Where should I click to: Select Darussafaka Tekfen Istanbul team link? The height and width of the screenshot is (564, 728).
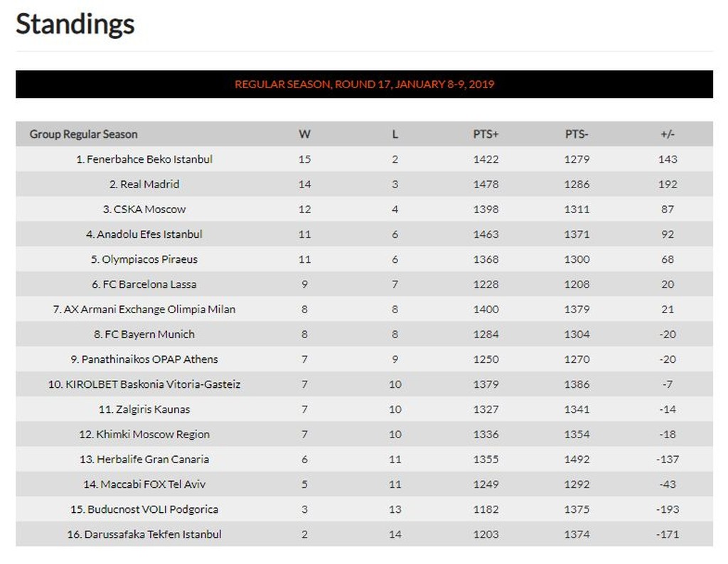coord(150,534)
